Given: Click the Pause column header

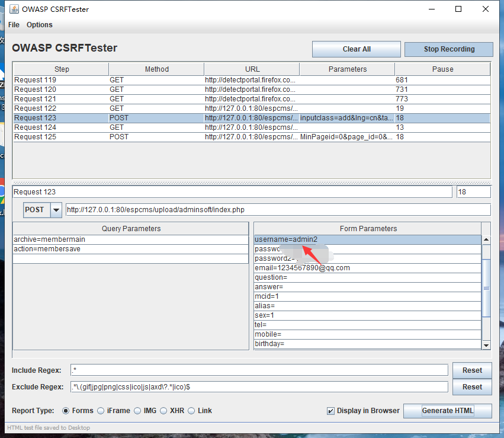Looking at the screenshot, I should (442, 69).
